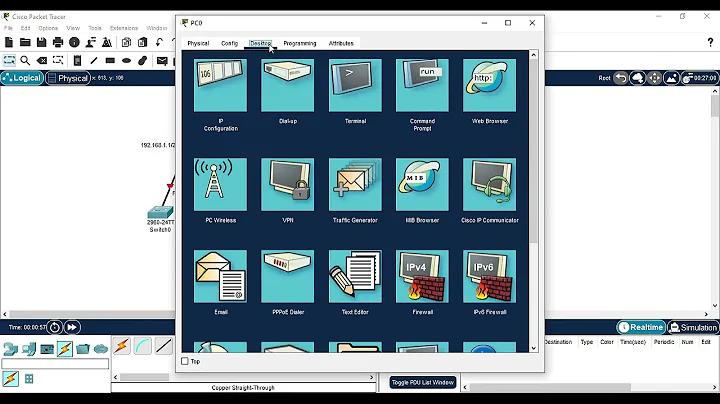
Task: Select the Draw Rectangle tool
Action: [110, 61]
